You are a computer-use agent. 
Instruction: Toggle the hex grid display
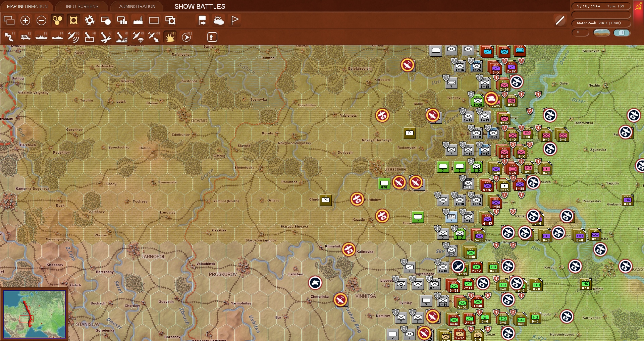57,20
